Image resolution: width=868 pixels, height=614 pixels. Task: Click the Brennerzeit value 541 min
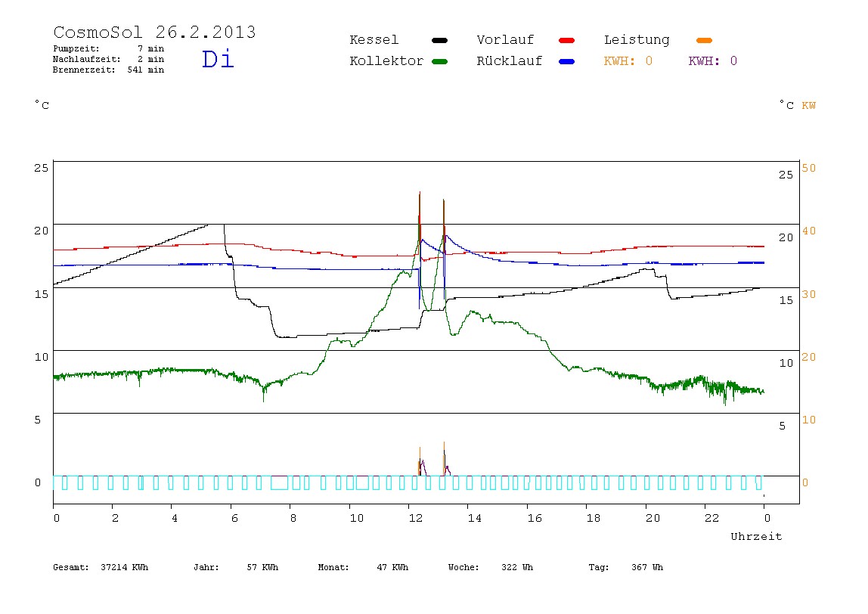click(146, 70)
